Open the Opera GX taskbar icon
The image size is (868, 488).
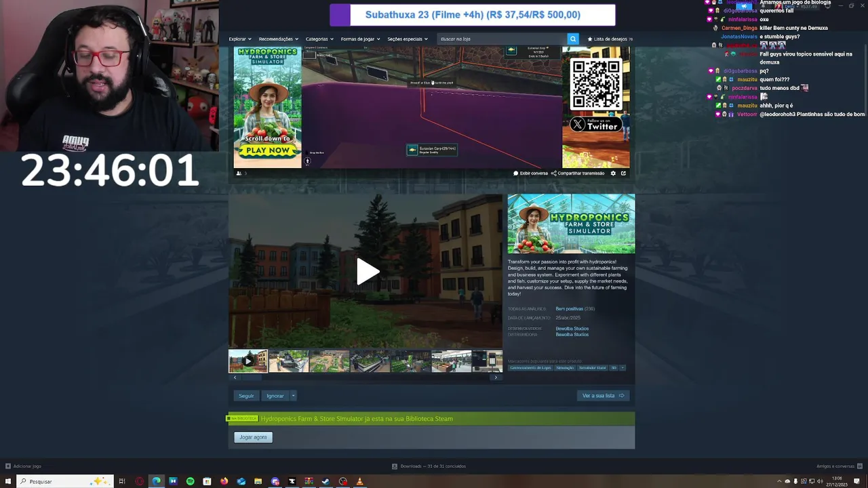point(140,481)
